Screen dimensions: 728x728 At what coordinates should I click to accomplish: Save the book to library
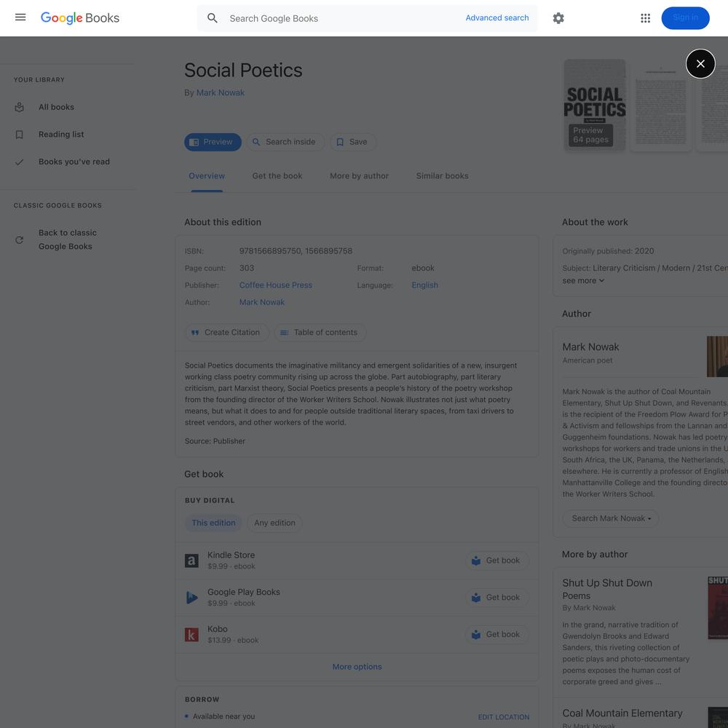coord(353,142)
